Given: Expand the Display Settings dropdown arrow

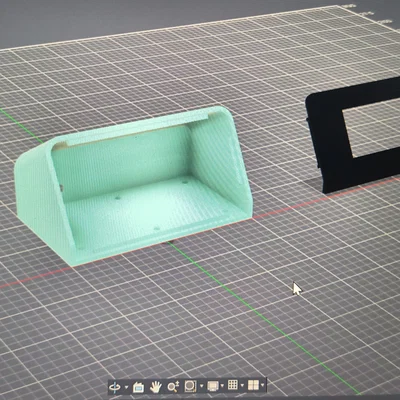Looking at the screenshot, I should click(x=222, y=386).
